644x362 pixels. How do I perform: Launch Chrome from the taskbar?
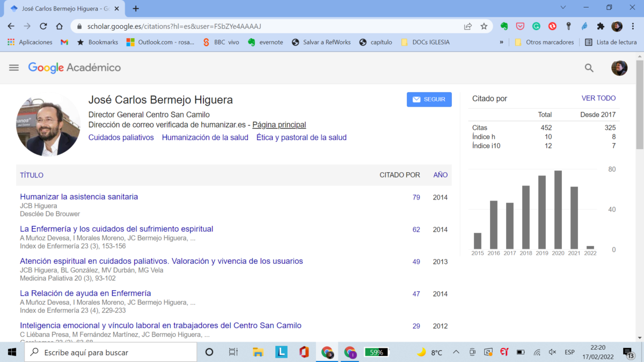(x=327, y=352)
